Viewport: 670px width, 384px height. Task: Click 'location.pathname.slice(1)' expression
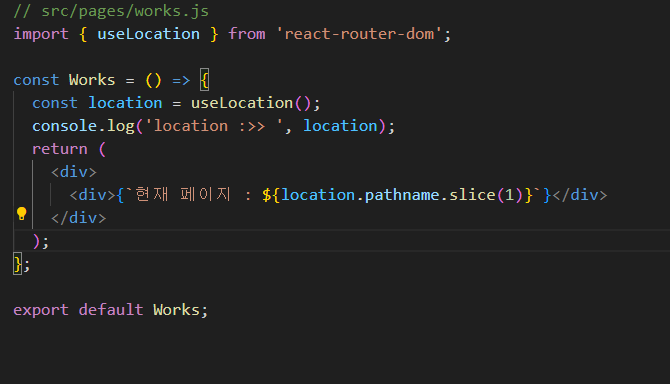tap(402, 195)
